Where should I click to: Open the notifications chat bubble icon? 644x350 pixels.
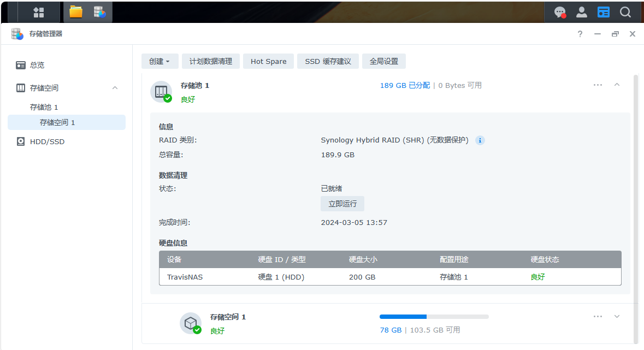pos(559,12)
